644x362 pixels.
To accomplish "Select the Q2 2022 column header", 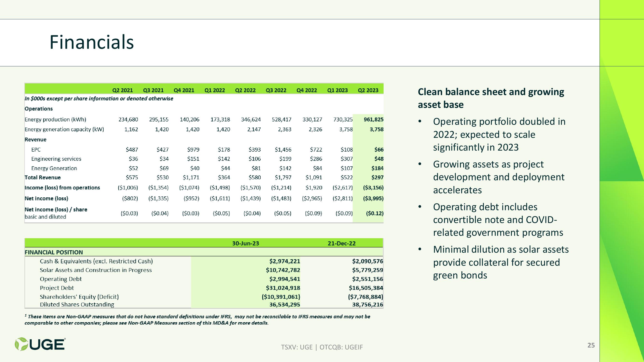I will coord(245,90).
